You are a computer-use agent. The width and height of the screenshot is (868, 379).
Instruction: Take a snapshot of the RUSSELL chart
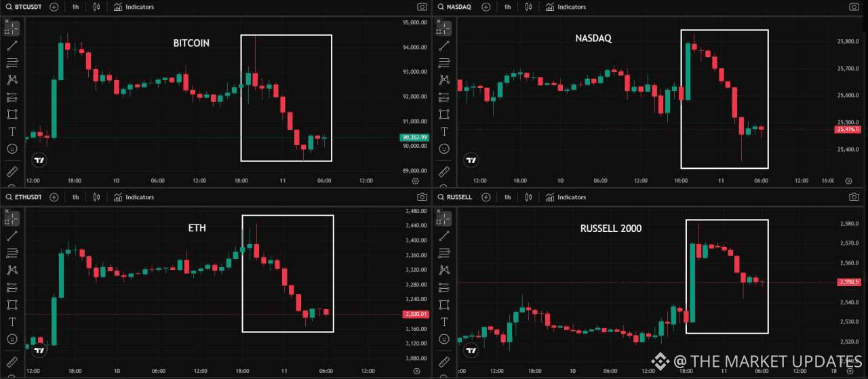point(854,197)
